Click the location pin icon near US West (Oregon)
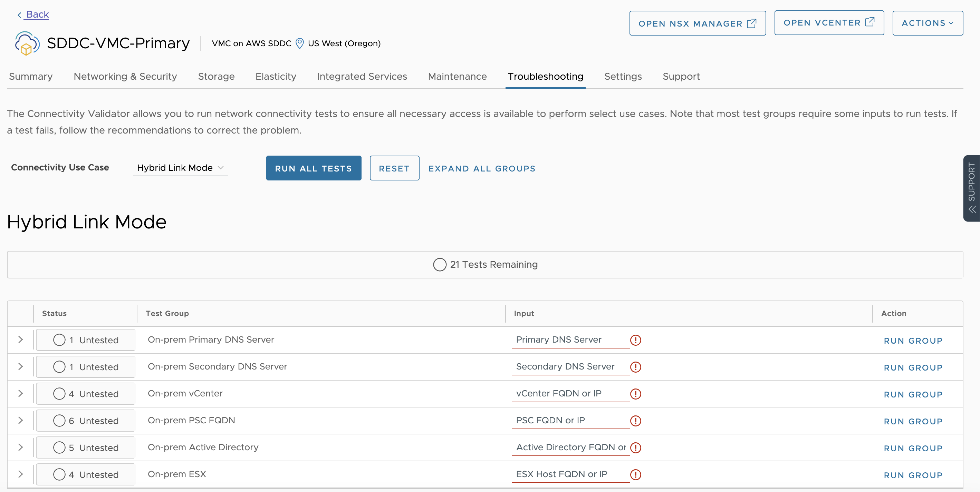 click(x=300, y=43)
